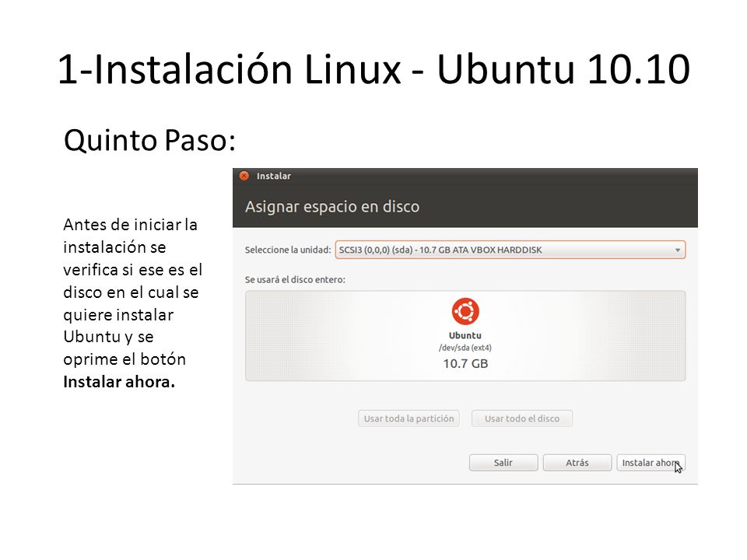
Task: Click the Seleccione la unidad label
Action: click(x=288, y=250)
